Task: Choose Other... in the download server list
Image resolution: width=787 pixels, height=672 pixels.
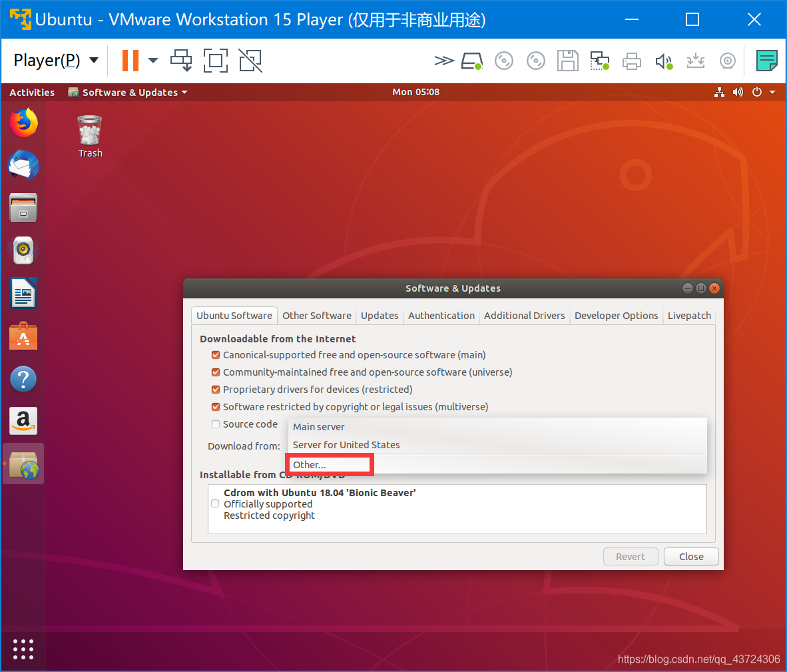Action: tap(497, 465)
